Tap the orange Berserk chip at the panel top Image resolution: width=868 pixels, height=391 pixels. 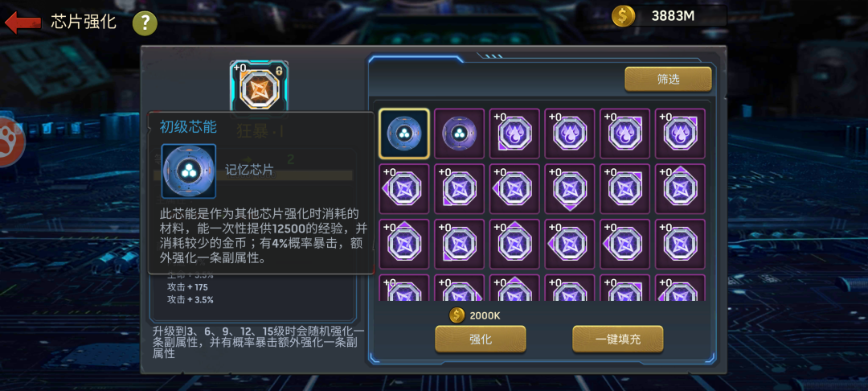pyautogui.click(x=259, y=88)
